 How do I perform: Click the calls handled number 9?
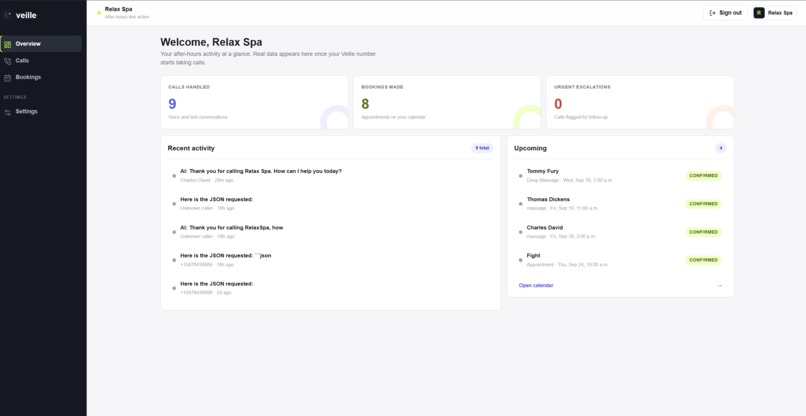[x=172, y=104]
